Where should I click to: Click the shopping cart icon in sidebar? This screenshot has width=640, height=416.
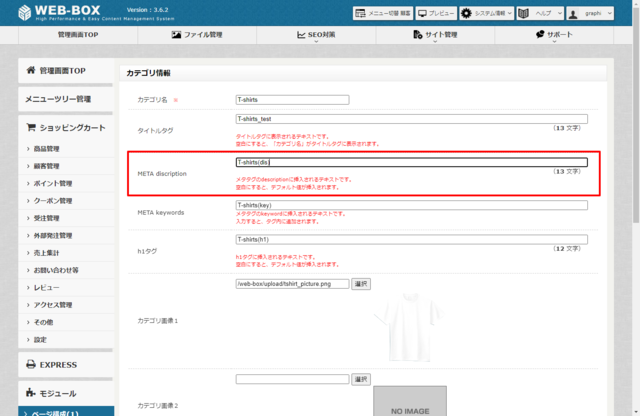point(31,127)
